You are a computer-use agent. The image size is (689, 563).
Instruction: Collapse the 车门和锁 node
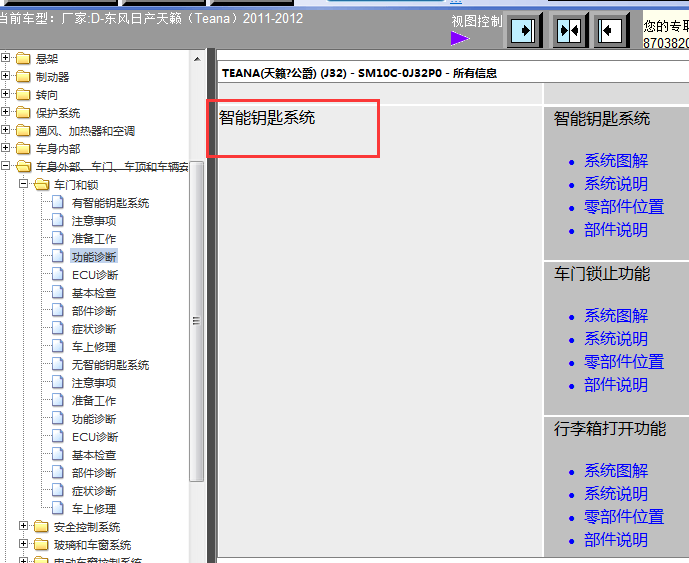tap(23, 184)
